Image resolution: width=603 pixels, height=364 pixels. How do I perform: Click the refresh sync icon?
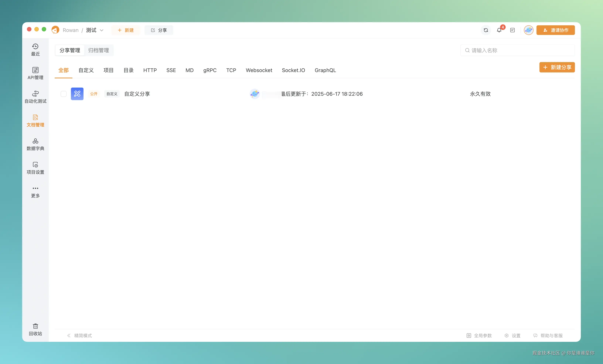coord(486,30)
